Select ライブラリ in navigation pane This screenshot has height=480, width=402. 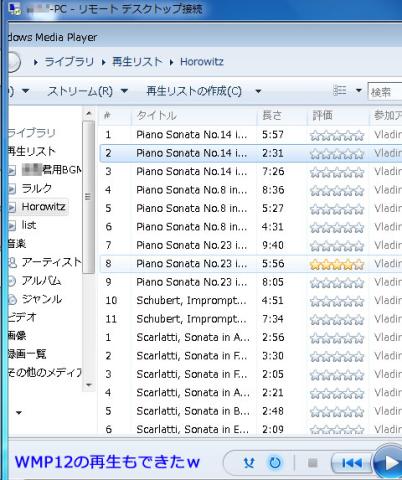click(x=32, y=133)
